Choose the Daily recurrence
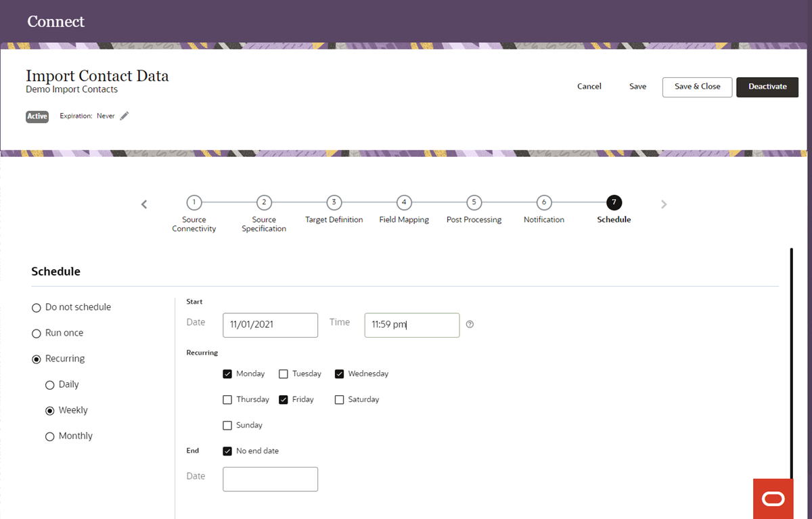812x519 pixels. point(49,385)
